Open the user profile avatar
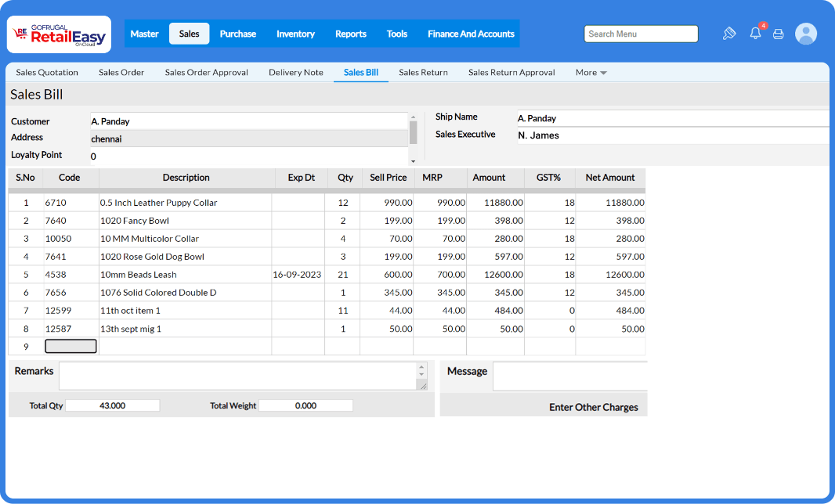This screenshot has height=504, width=835. [806, 34]
